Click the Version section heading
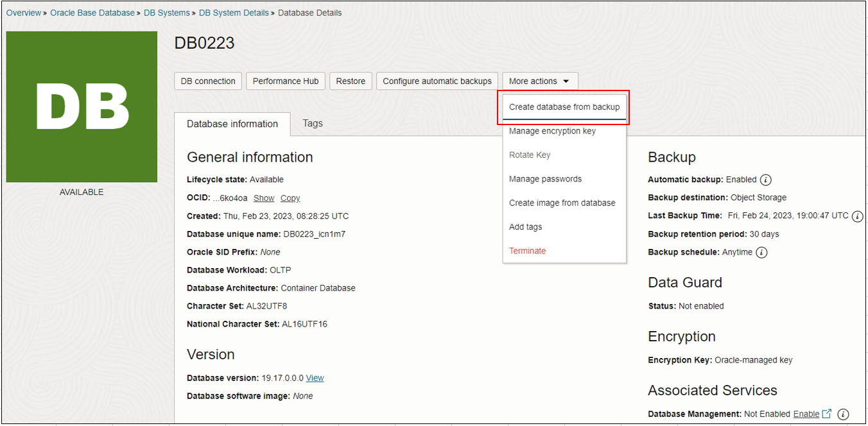This screenshot has height=426, width=868. click(211, 355)
